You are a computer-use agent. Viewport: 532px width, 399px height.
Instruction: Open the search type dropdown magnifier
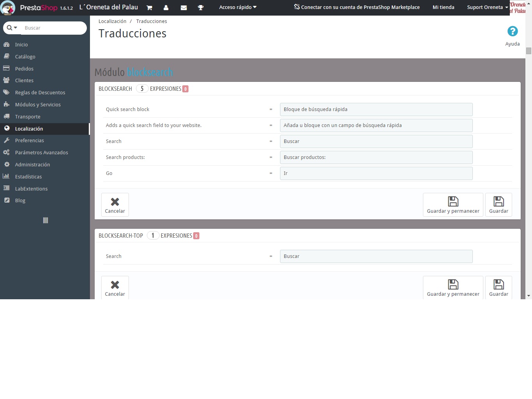click(x=12, y=28)
